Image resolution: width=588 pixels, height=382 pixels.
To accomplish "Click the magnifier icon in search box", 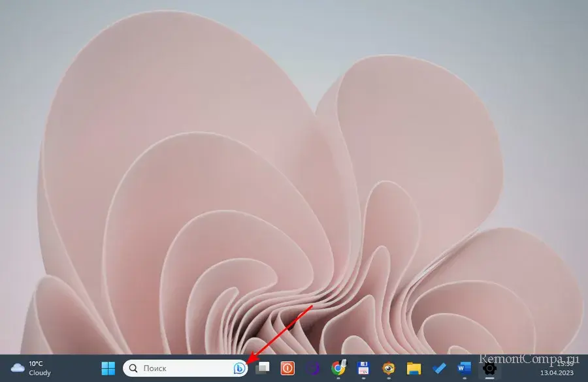I will point(133,368).
